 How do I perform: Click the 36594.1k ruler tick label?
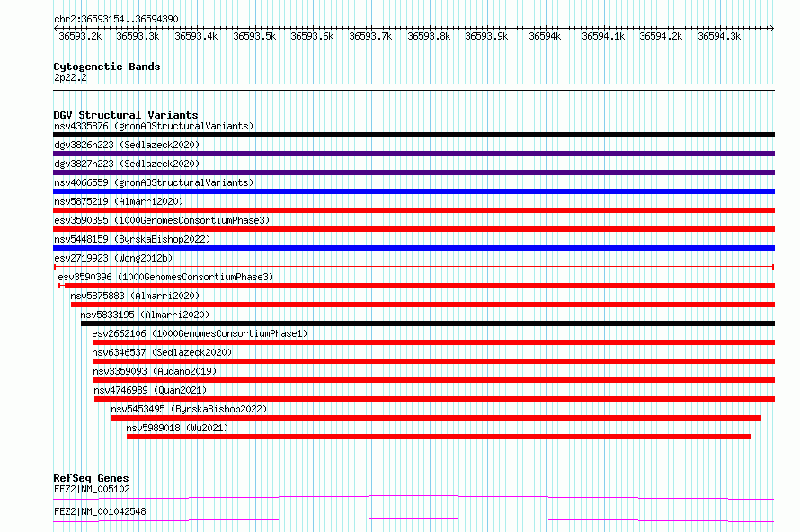pos(603,36)
